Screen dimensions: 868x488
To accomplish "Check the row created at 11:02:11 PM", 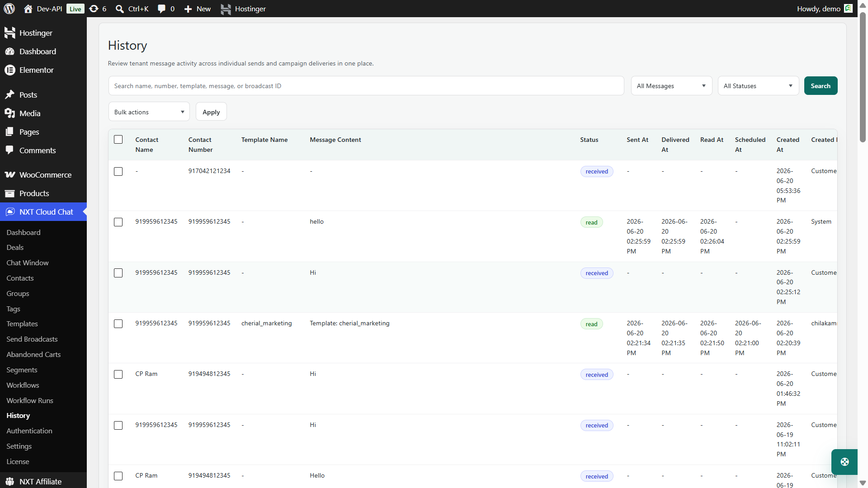I will pos(118,426).
